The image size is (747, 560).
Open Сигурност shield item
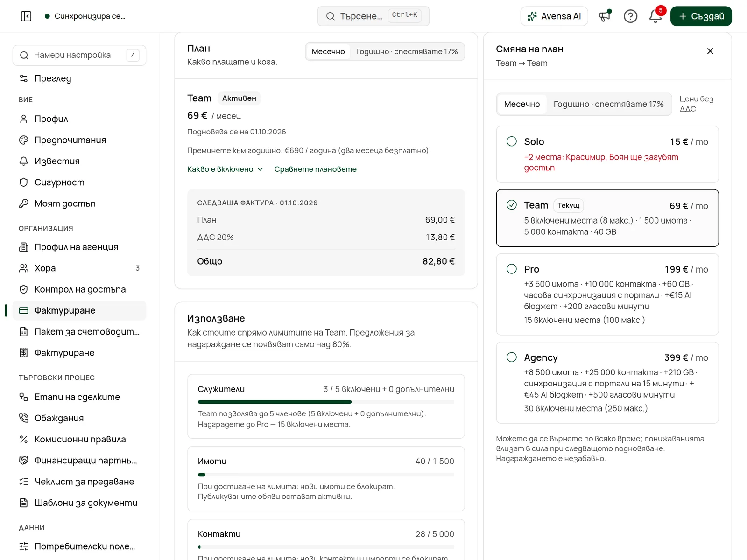(x=79, y=182)
